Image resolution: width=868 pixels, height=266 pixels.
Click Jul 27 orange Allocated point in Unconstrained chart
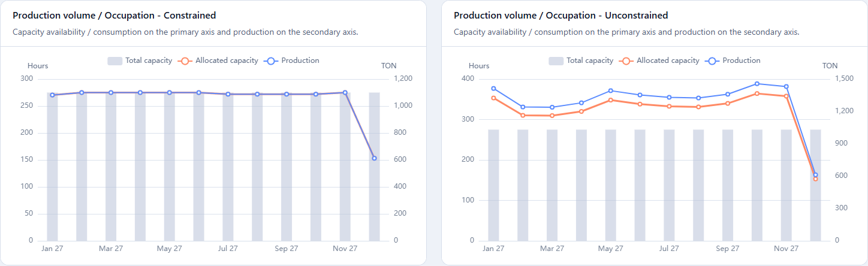(669, 106)
